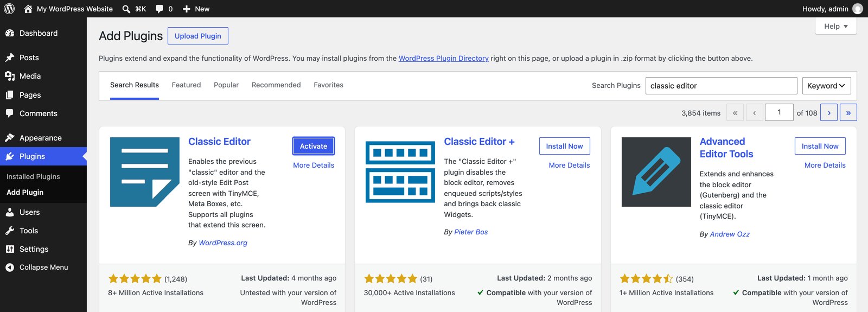The image size is (868, 312).
Task: Click the Advanced Editor Tools plugin thumbnail
Action: tap(656, 172)
